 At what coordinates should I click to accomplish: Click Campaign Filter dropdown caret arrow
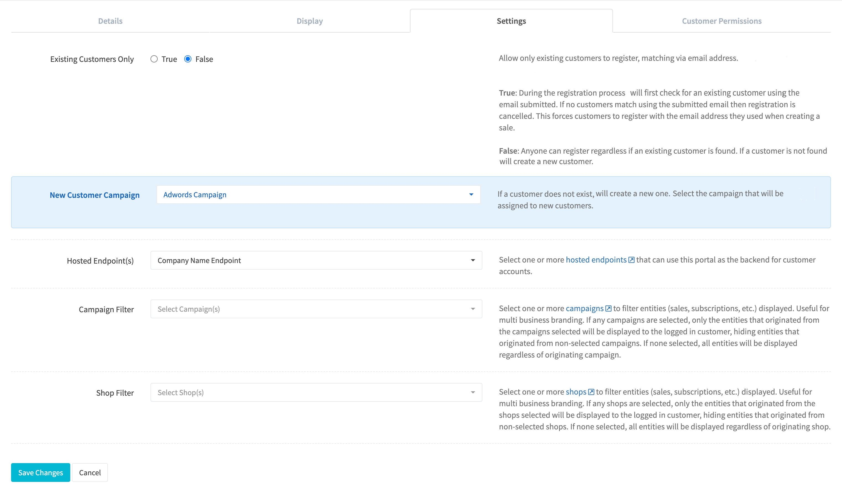[473, 309]
